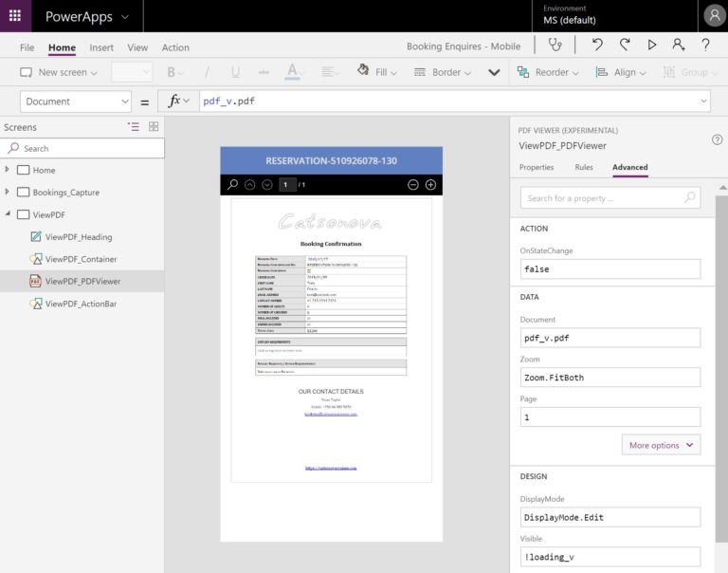Open the Insert ribbon tab
728x573 pixels.
(x=101, y=47)
